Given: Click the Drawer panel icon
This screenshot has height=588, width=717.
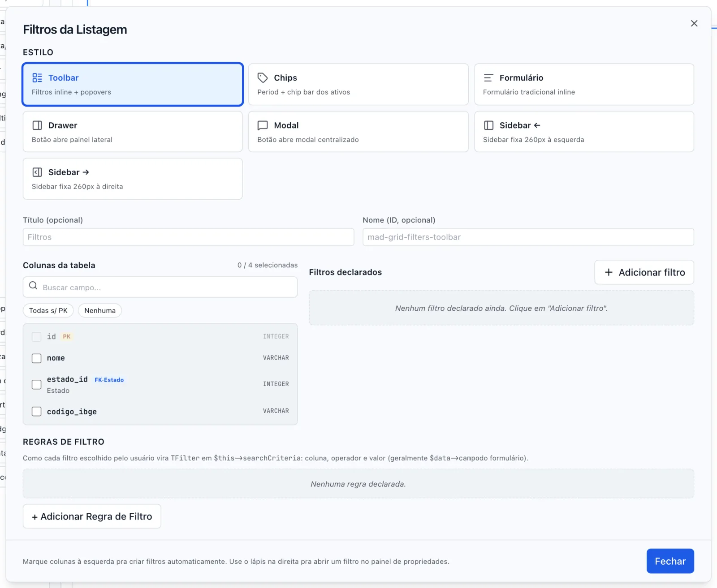Looking at the screenshot, I should [37, 125].
